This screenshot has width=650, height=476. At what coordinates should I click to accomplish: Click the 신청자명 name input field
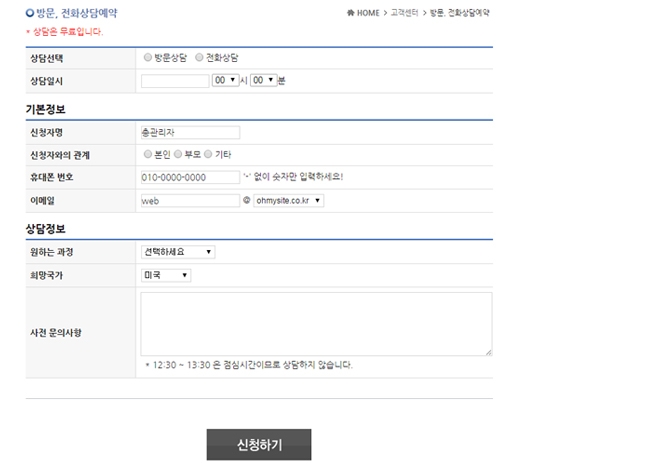[x=190, y=132]
